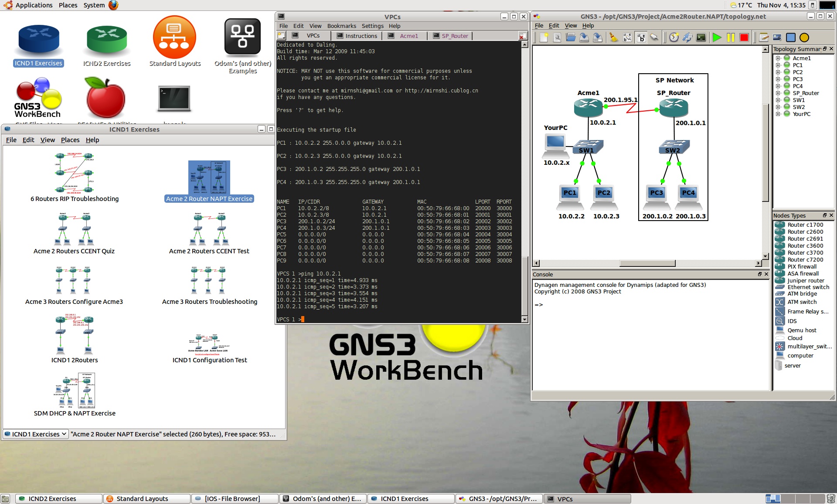Click the topology canvas horizontal scrollbar
837x504 pixels.
(x=647, y=263)
